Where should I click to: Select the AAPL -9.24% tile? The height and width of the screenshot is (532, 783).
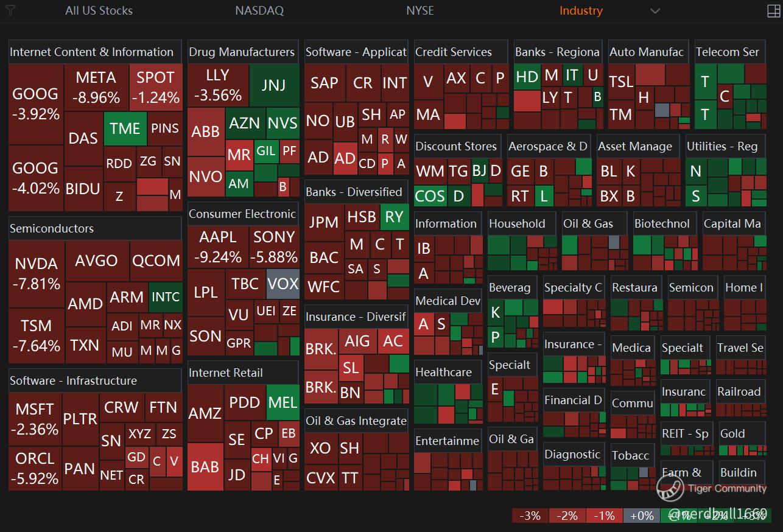pyautogui.click(x=218, y=247)
